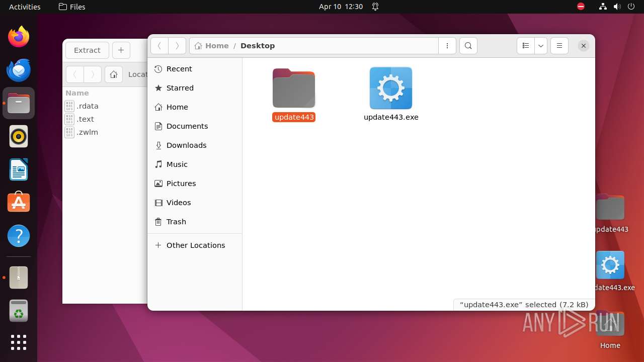644x362 pixels.
Task: Open Trash in the sidebar
Action: [195, 222]
